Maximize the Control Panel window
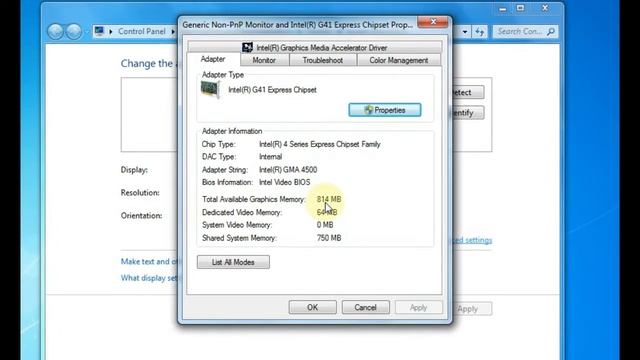This screenshot has height=360, width=640. click(520, 9)
